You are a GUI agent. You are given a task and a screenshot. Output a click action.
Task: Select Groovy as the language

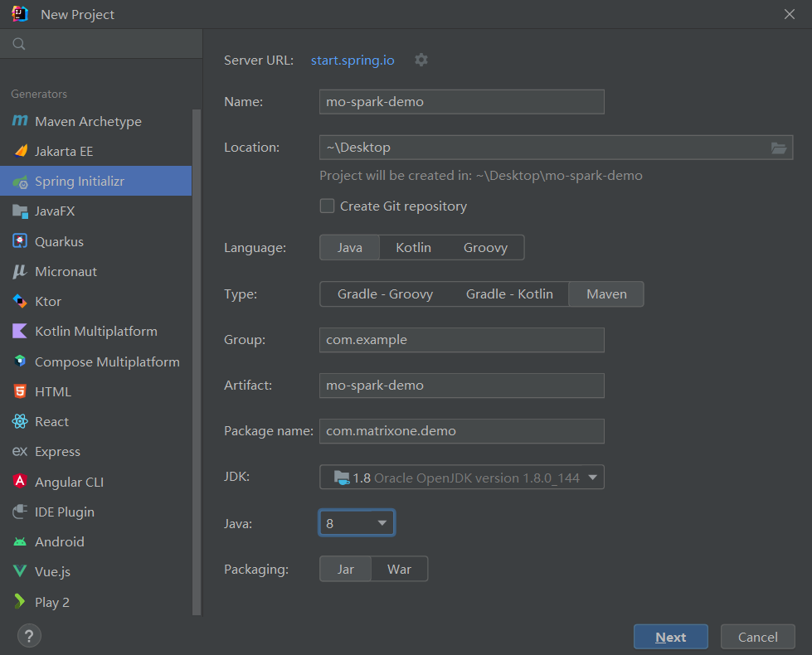(485, 248)
